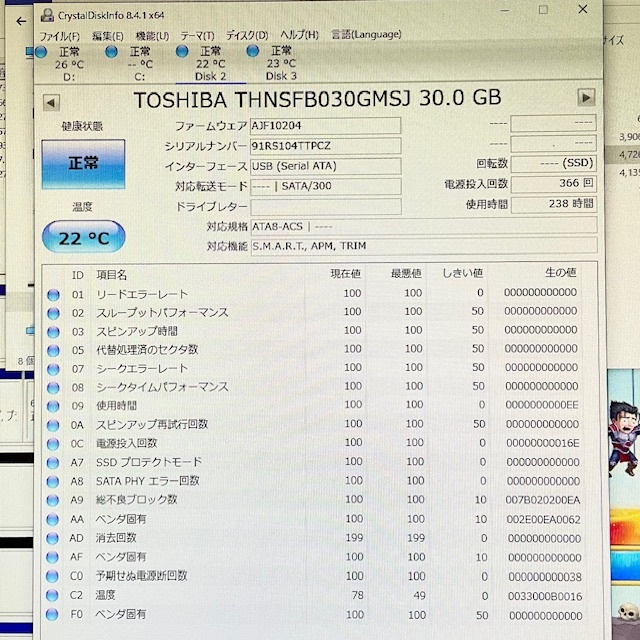Open the ヘルプ(H) menu
The image size is (640, 640).
point(299,35)
